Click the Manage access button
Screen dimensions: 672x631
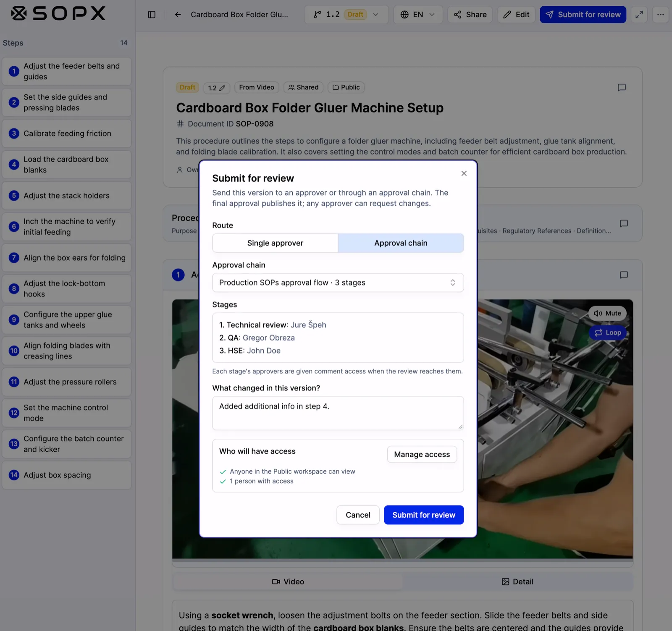[422, 454]
